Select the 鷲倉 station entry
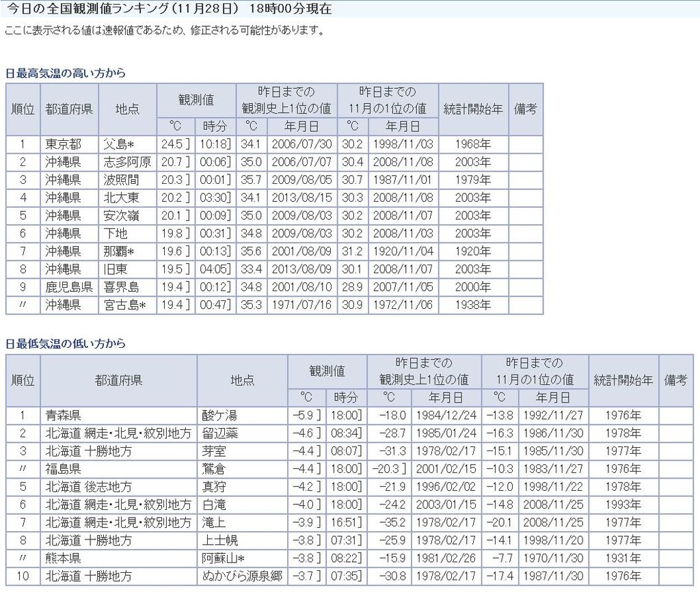Screen dimensions: 700x592 214,469
